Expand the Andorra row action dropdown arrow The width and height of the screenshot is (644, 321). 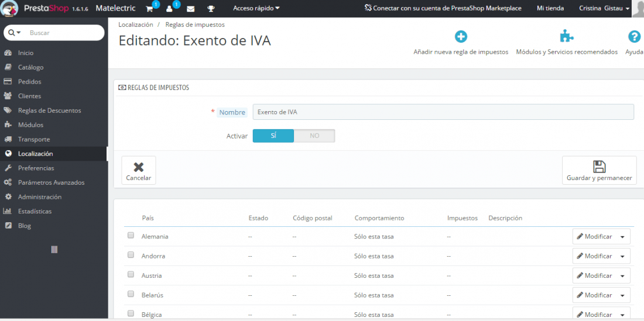click(622, 256)
